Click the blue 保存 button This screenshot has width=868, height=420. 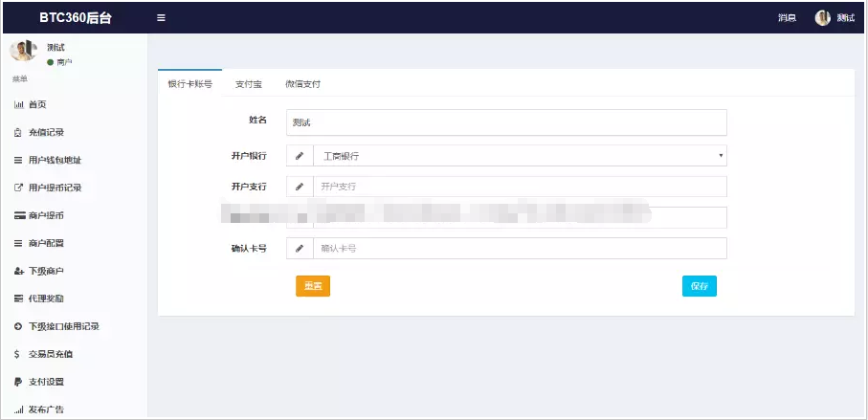(x=700, y=286)
